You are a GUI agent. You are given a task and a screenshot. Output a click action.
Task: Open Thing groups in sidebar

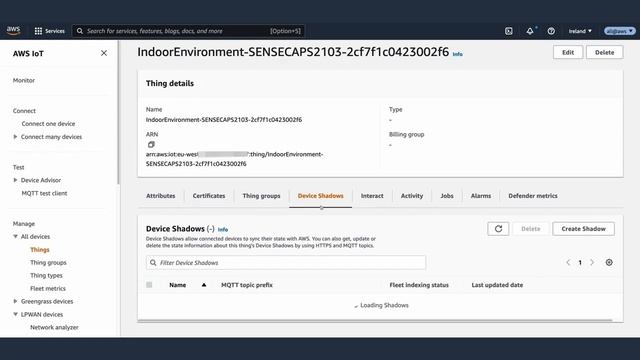pyautogui.click(x=48, y=262)
